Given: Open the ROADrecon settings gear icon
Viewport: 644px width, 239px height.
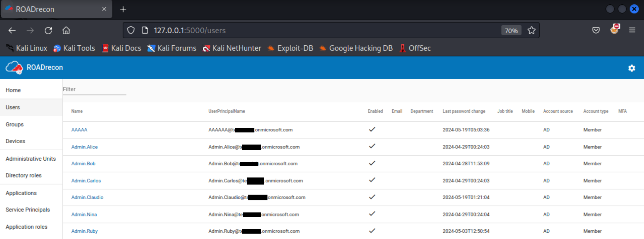Looking at the screenshot, I should coord(632,68).
